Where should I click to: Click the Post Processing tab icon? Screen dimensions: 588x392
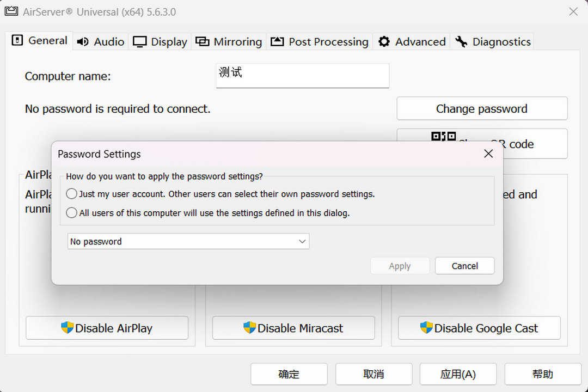[x=276, y=41]
